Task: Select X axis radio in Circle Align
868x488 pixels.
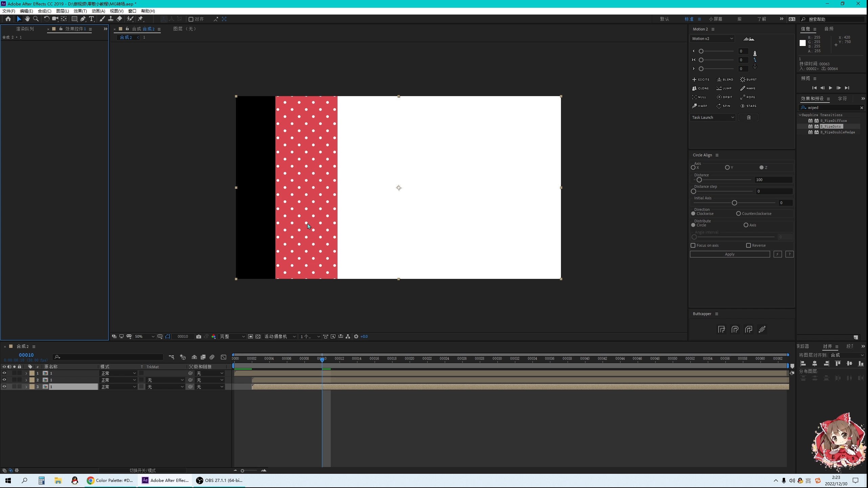Action: pyautogui.click(x=693, y=168)
